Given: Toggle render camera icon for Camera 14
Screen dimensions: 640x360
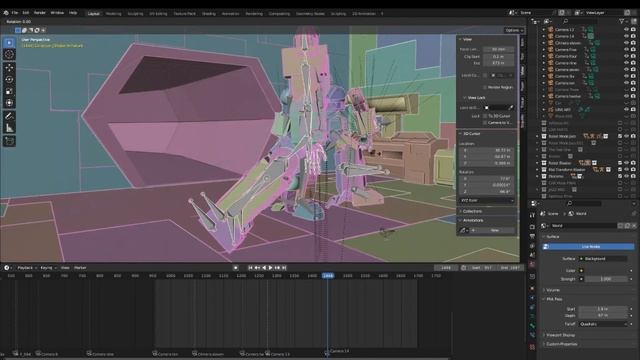Looking at the screenshot, I should [633, 36].
